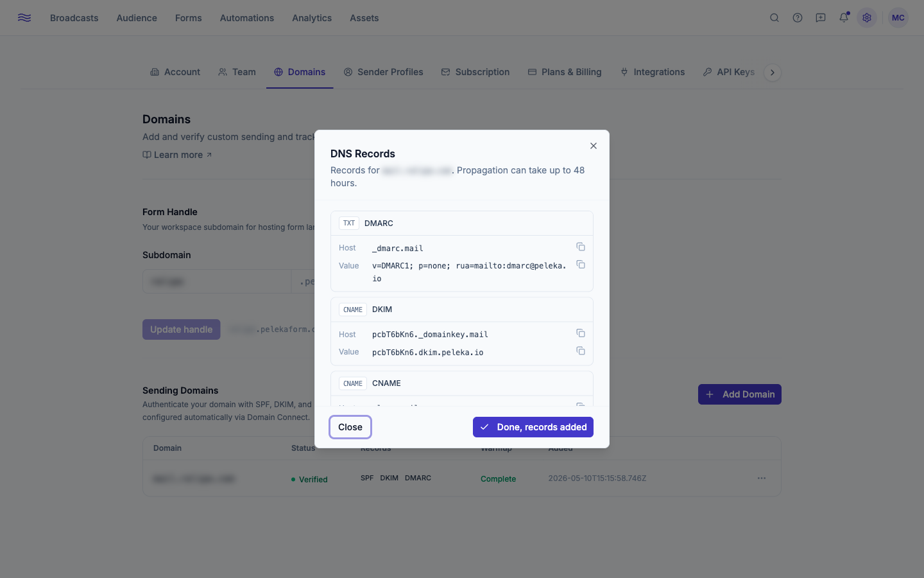Open the row actions ellipsis menu
This screenshot has height=578, width=924.
pos(762,478)
